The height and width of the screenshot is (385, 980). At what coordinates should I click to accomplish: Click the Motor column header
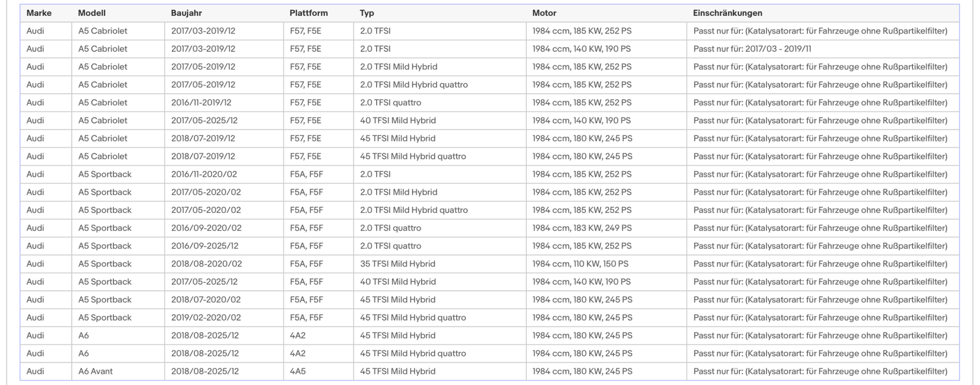coord(544,13)
